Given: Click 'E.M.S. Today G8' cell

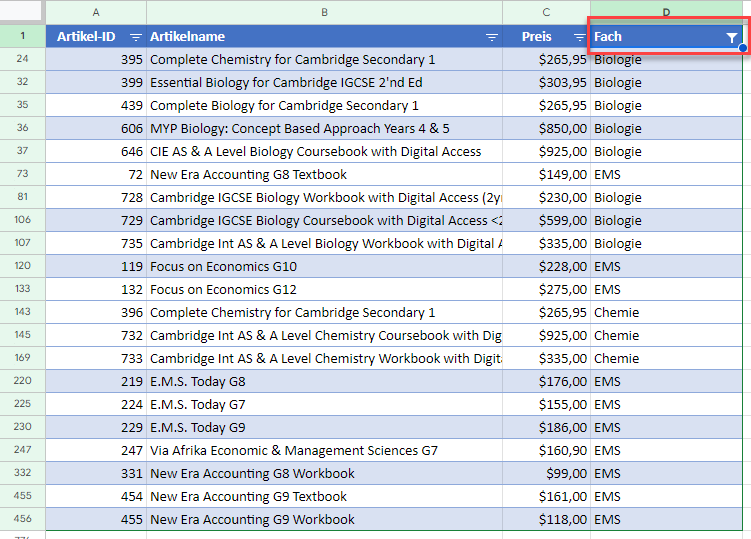Looking at the screenshot, I should pos(324,381).
